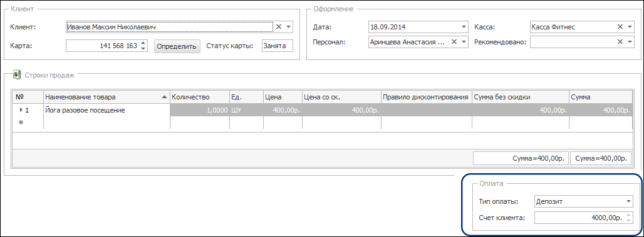Image resolution: width=644 pixels, height=237 pixels.
Task: Decrease Счет клиента with the down spinner
Action: 629,221
